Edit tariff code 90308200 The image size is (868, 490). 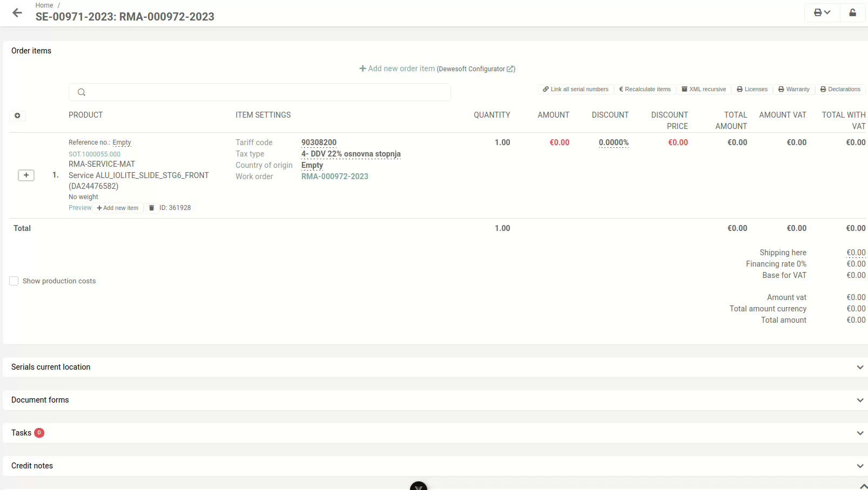tap(319, 142)
